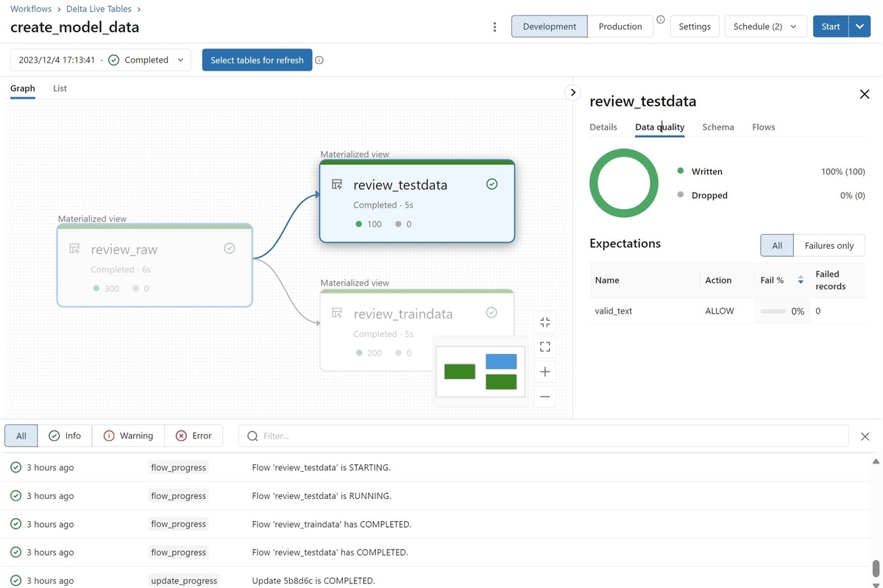Viewport: 883px width, 588px height.
Task: Collapse the side panel with chevron
Action: click(572, 92)
